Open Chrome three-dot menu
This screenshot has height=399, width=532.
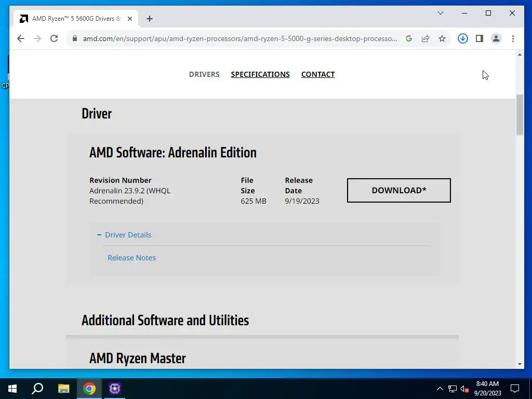click(x=513, y=38)
